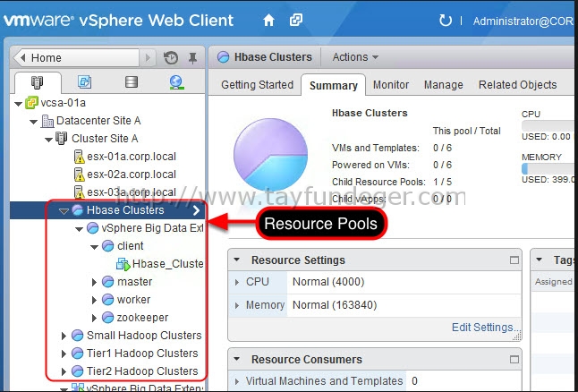
Task: Open the Hosts and Clusters inventory tab icon
Action: tap(37, 82)
